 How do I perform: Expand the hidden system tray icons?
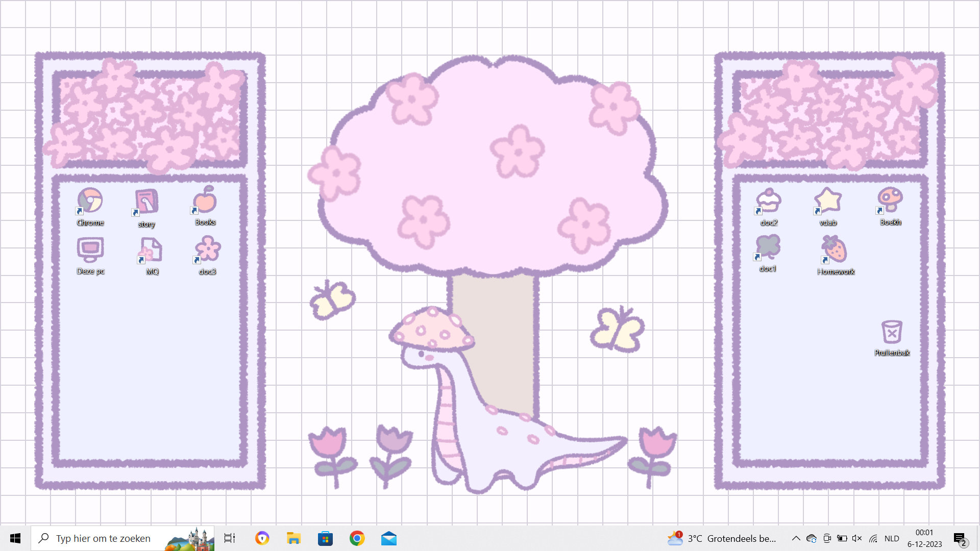click(796, 538)
